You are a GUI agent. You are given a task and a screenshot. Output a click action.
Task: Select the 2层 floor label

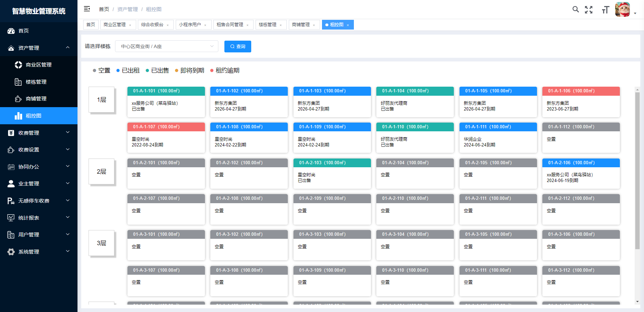pos(102,172)
